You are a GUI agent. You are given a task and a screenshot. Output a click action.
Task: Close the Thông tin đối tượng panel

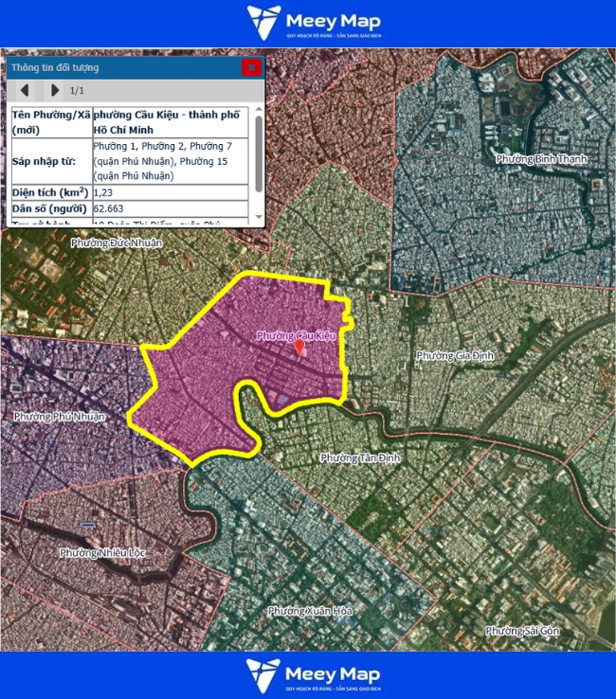tap(251, 67)
